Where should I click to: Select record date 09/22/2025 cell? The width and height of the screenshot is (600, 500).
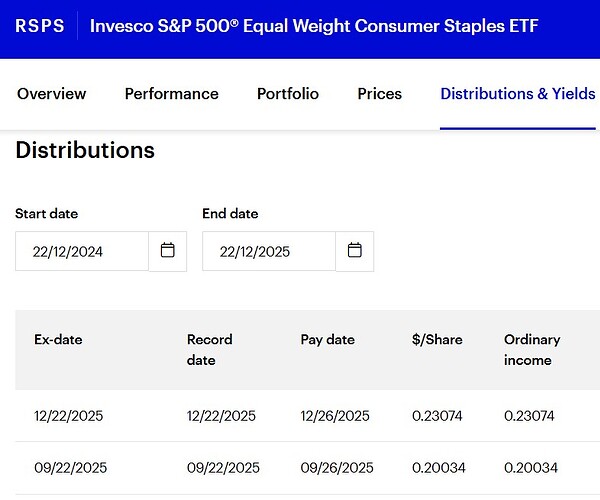223,467
